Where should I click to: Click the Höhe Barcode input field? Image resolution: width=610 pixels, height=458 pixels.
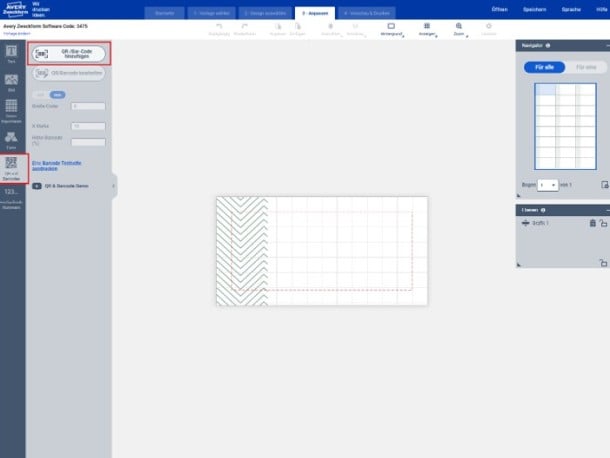[x=88, y=142]
